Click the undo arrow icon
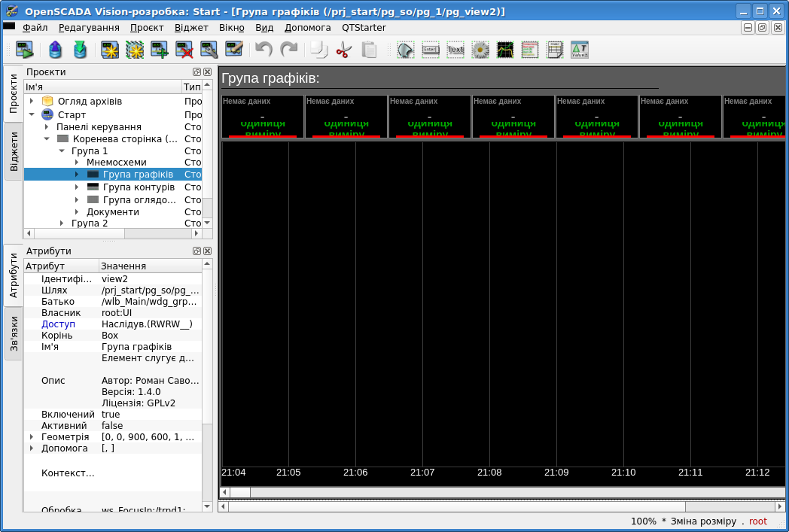Viewport: 789px width, 532px height. tap(264, 50)
